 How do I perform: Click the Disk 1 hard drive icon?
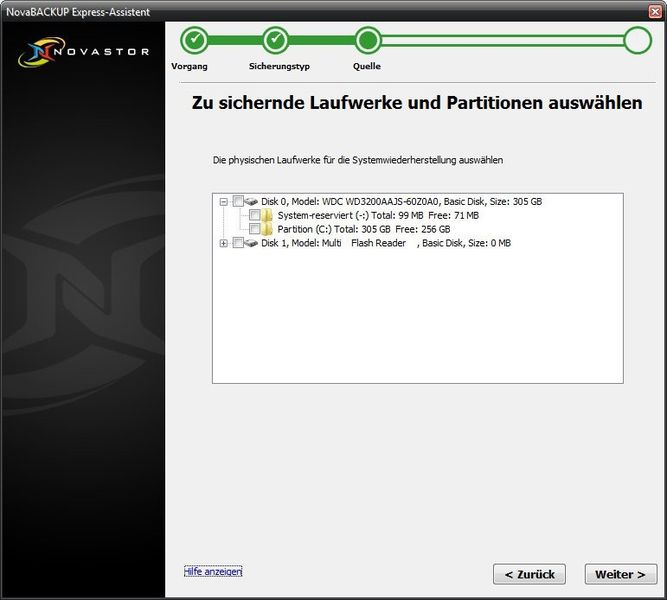(251, 243)
